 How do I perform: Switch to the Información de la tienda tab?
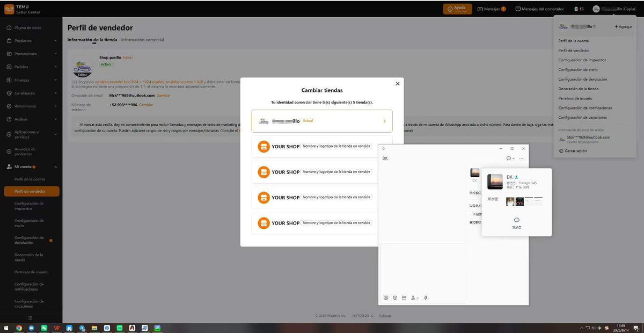pyautogui.click(x=92, y=40)
